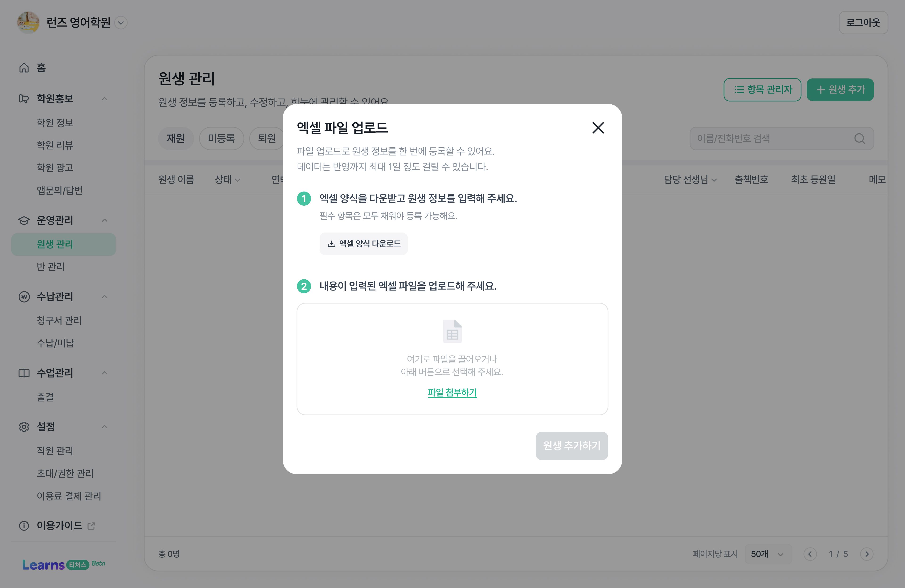
Task: Click the 홈 icon in sidebar
Action: point(24,68)
